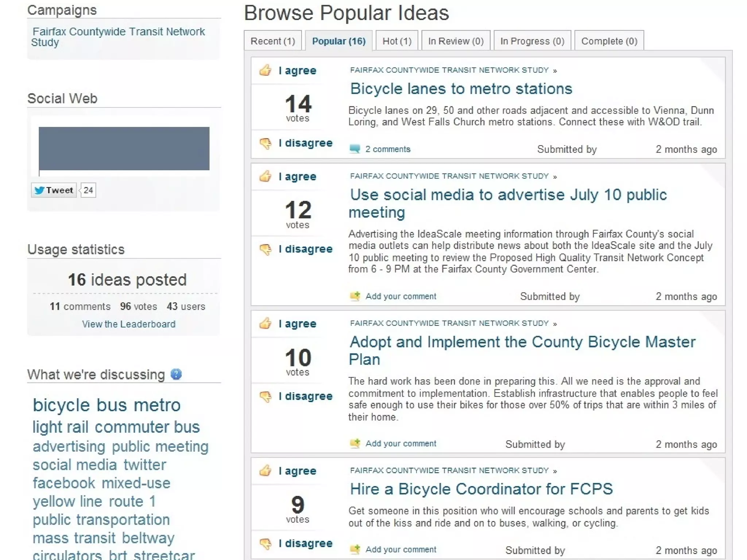Vote I disagree on the social media idea

click(305, 249)
